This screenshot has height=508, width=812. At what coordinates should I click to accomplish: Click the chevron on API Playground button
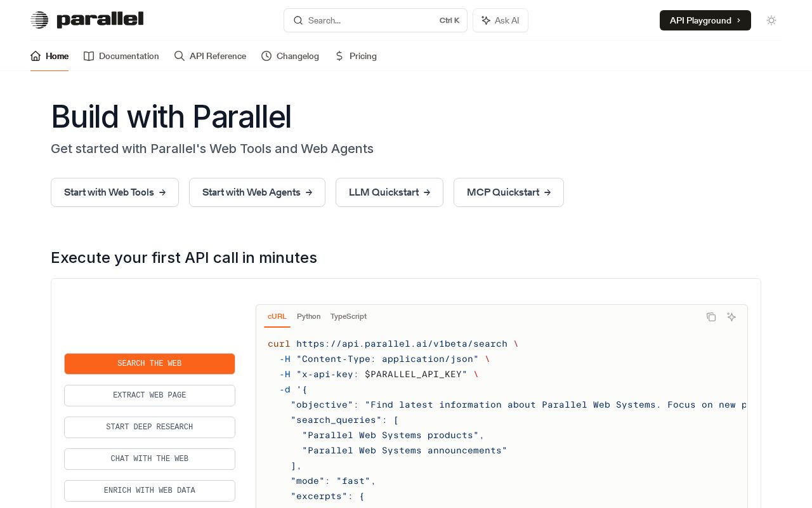(x=738, y=20)
